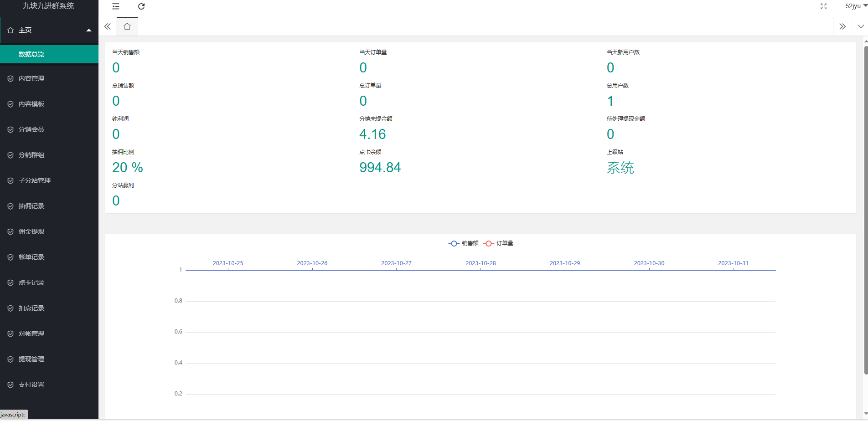Toggle the 订单量 series in chart legend
This screenshot has width=868, height=421.
click(498, 243)
